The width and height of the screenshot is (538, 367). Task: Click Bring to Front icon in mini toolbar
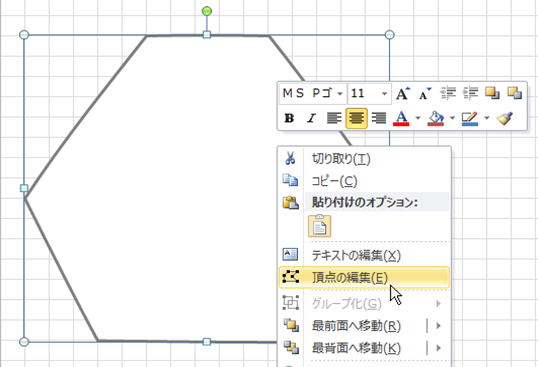pyautogui.click(x=492, y=93)
